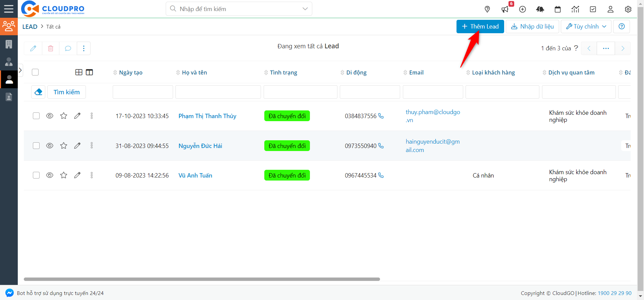The image size is (644, 300).
Task: Edit the Nguyễn Đức Hải lead pencil
Action: (77, 146)
